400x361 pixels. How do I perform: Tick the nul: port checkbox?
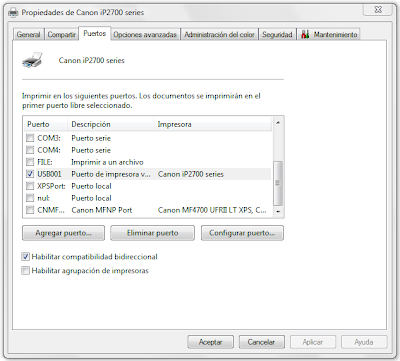coord(30,198)
